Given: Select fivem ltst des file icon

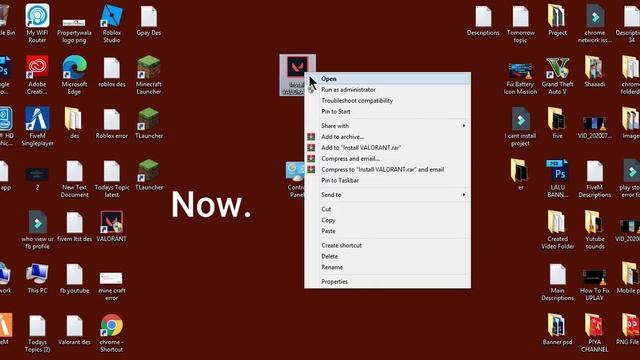Looking at the screenshot, I should point(74,222).
